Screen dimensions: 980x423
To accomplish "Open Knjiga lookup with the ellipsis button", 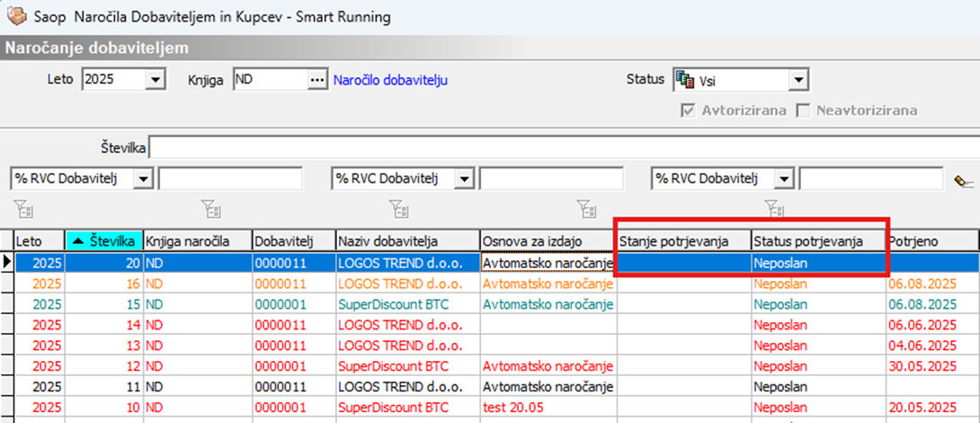I will [x=315, y=80].
